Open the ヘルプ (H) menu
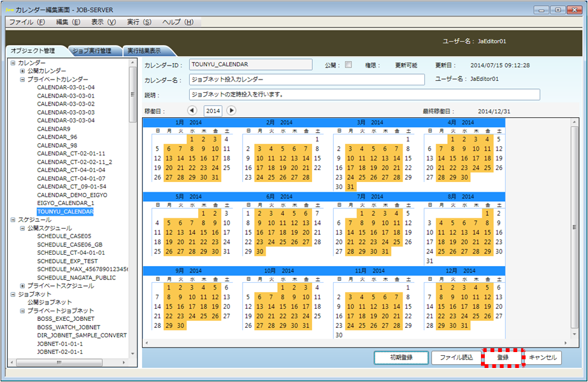The height and width of the screenshot is (382, 588). click(178, 22)
